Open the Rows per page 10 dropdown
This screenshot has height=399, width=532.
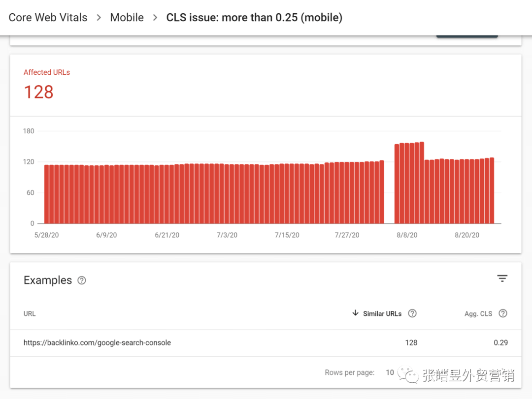coord(390,372)
